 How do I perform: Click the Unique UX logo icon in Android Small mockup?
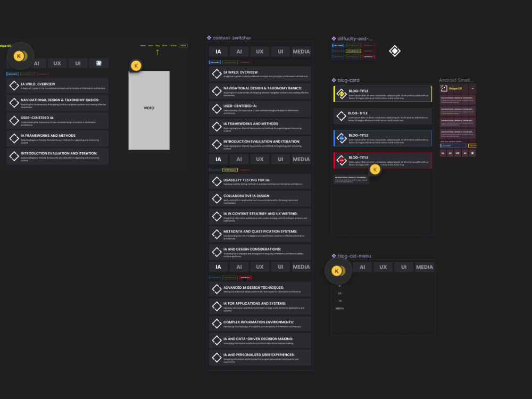point(444,88)
